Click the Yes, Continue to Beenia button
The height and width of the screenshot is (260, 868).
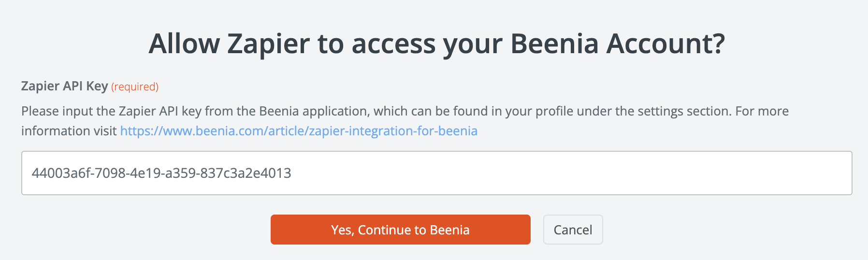[x=400, y=230]
